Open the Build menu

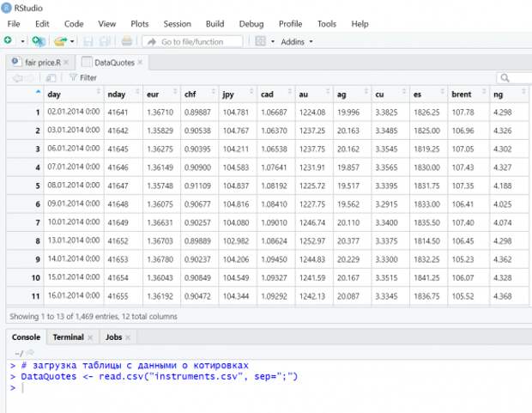pyautogui.click(x=215, y=24)
